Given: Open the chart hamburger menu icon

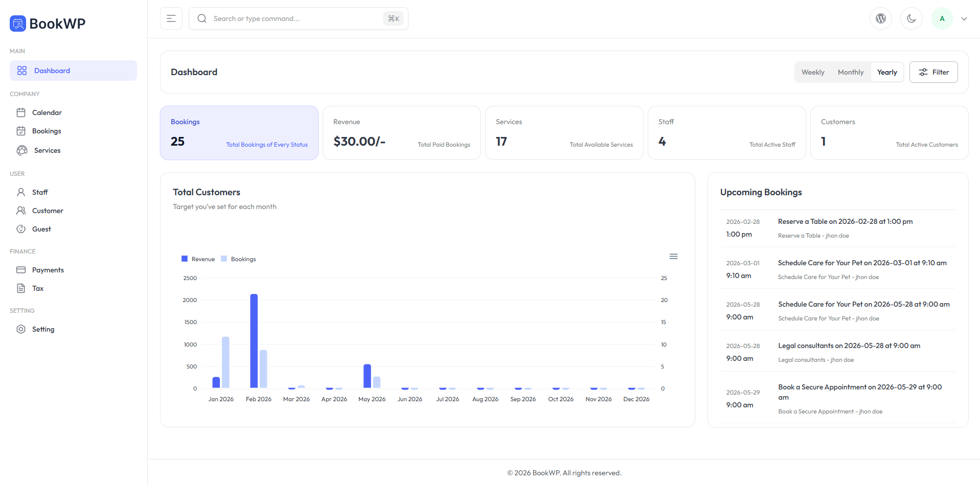Looking at the screenshot, I should point(674,257).
